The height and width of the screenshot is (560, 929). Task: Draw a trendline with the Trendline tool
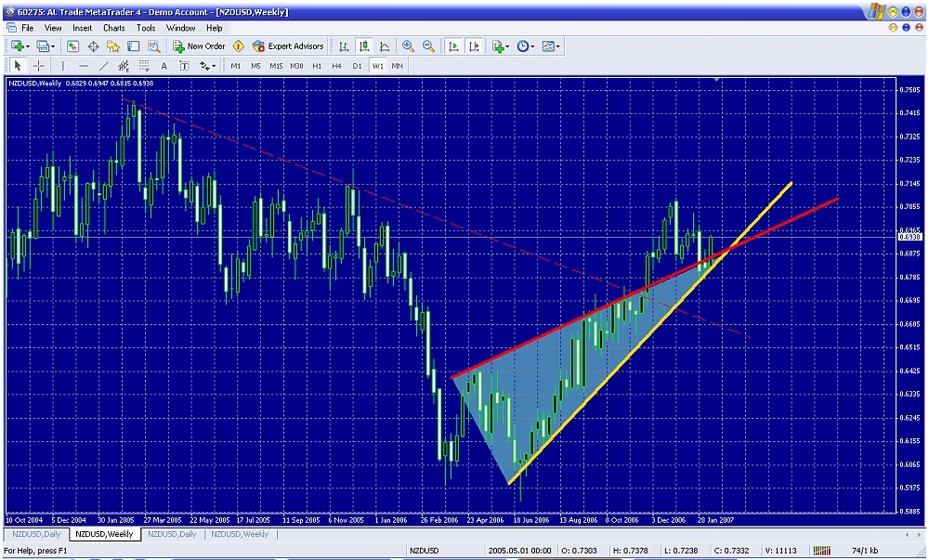tap(103, 66)
